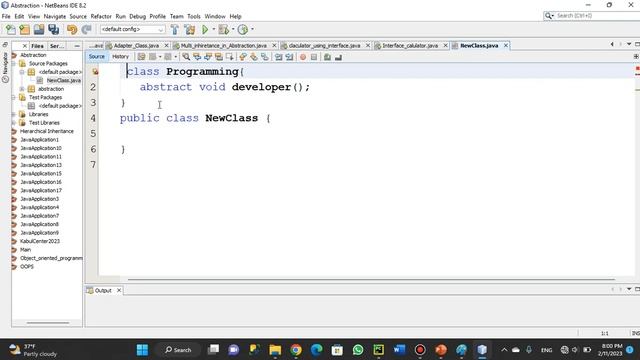Open Google Chrome from the taskbar
Viewport: 640px width, 360px height.
pos(296,350)
